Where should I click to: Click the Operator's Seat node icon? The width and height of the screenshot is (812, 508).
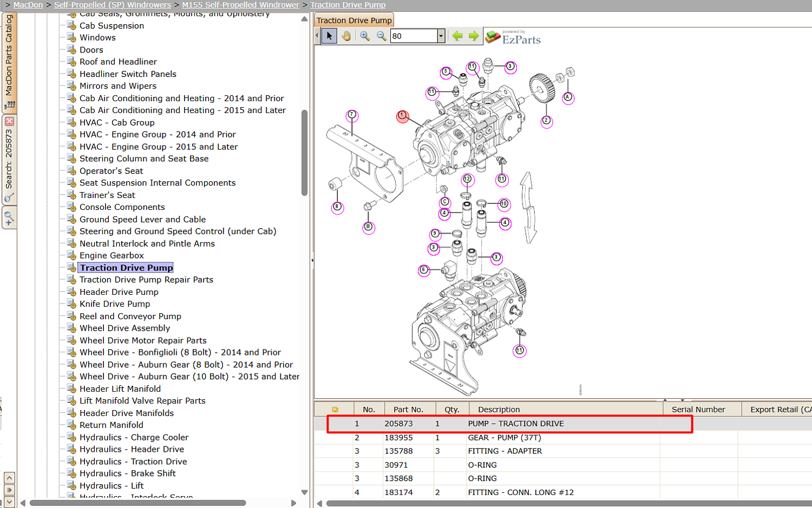coord(71,171)
